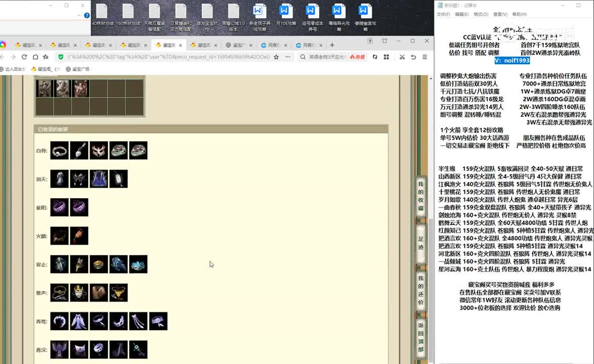
Task: Open the tab counter showing 9
Action: (x=370, y=41)
